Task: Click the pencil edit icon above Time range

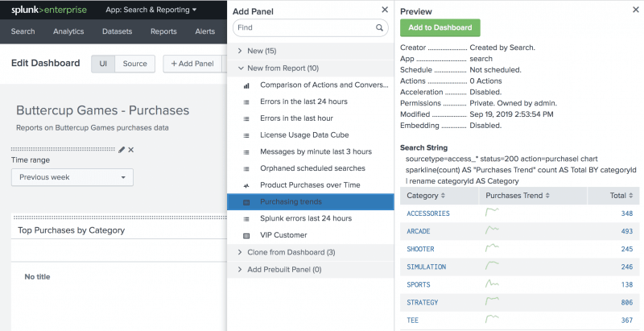Action: (x=122, y=150)
